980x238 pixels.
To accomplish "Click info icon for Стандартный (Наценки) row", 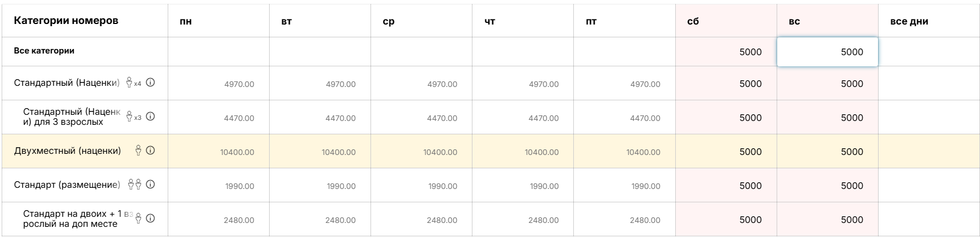I will pos(150,82).
